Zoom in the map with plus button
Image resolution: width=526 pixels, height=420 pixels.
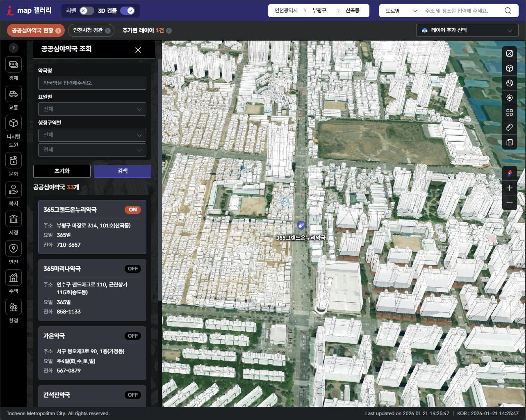pyautogui.click(x=510, y=188)
